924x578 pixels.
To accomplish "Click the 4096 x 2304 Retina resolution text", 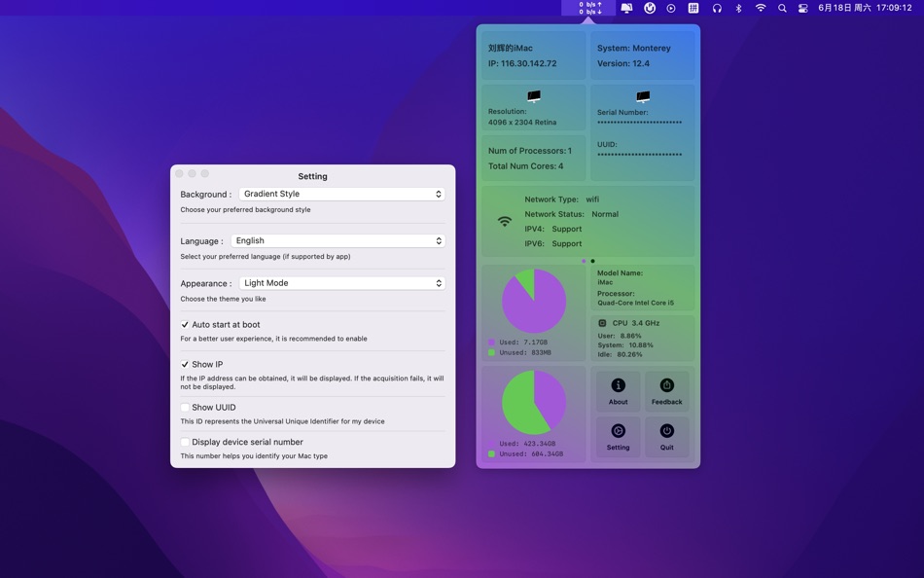I will (x=522, y=122).
